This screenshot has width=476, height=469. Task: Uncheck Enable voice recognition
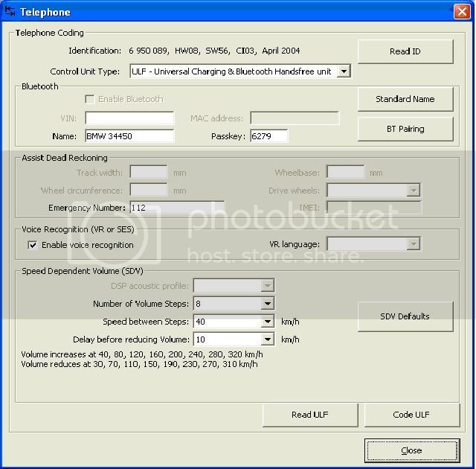(33, 245)
